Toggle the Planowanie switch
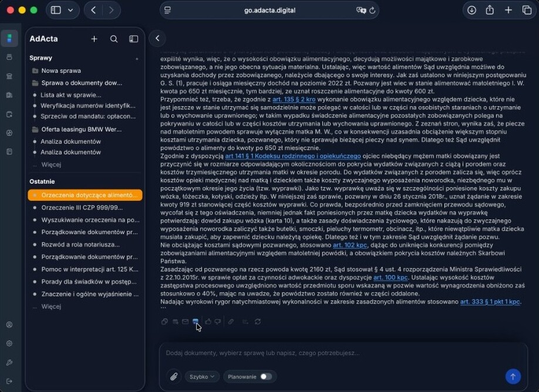 tap(266, 377)
